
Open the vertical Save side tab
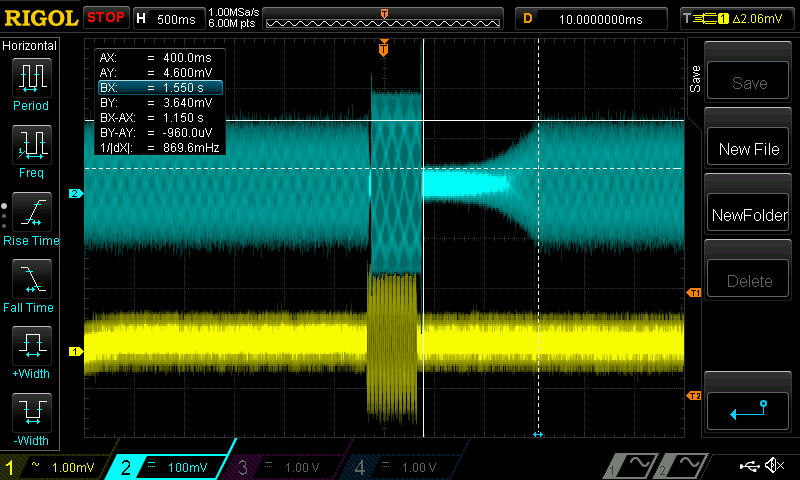coord(696,80)
